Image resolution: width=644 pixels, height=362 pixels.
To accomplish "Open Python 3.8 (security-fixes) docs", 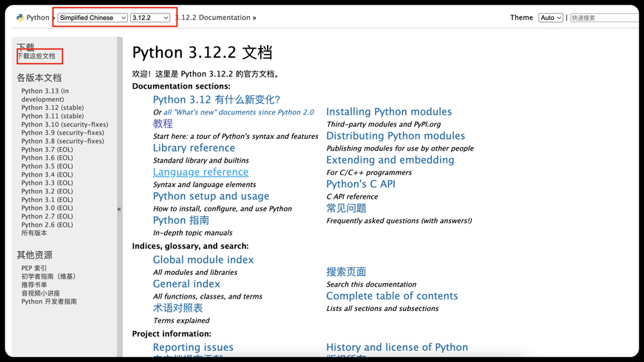I will click(x=63, y=141).
